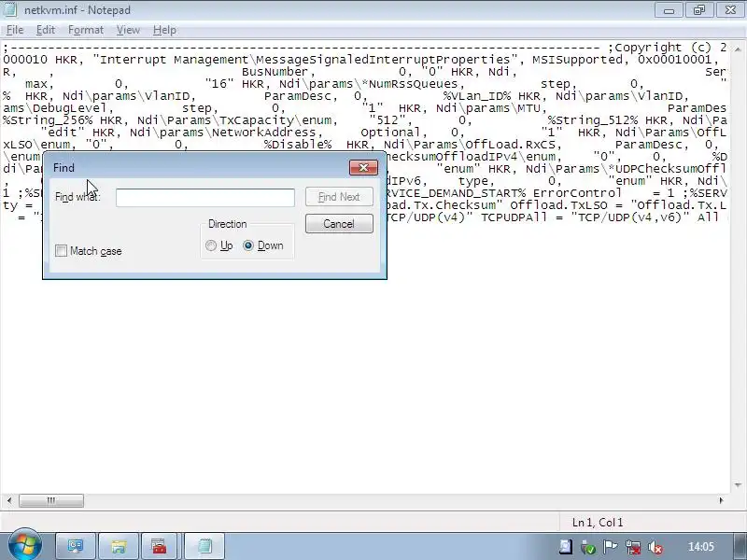Click the horizontal scrollbar thumb

(x=51, y=500)
